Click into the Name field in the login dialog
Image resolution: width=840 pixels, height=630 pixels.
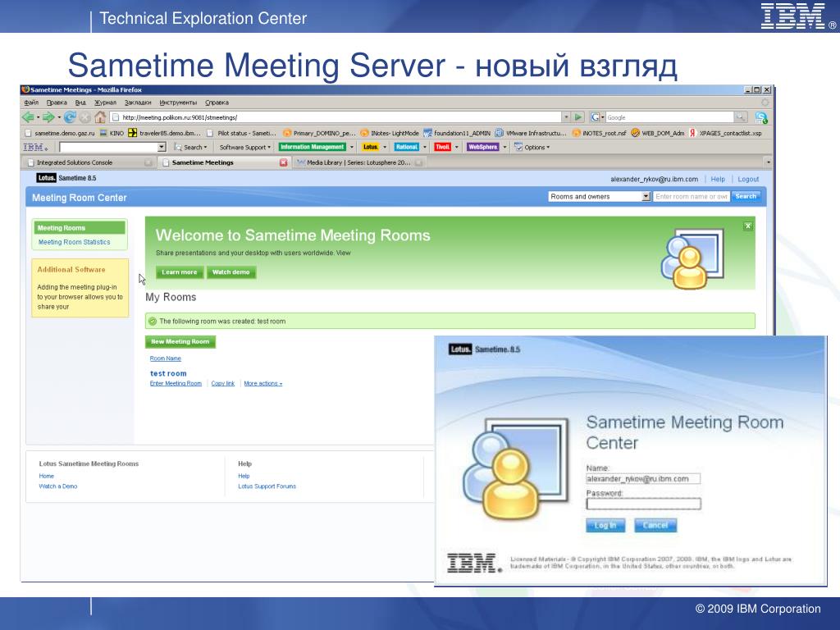643,479
